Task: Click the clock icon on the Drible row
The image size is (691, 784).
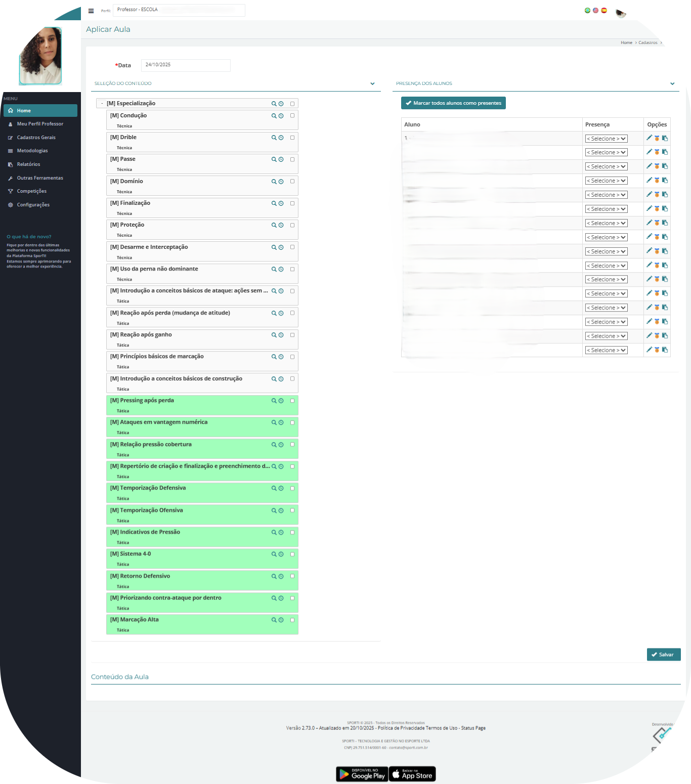Action: click(281, 138)
